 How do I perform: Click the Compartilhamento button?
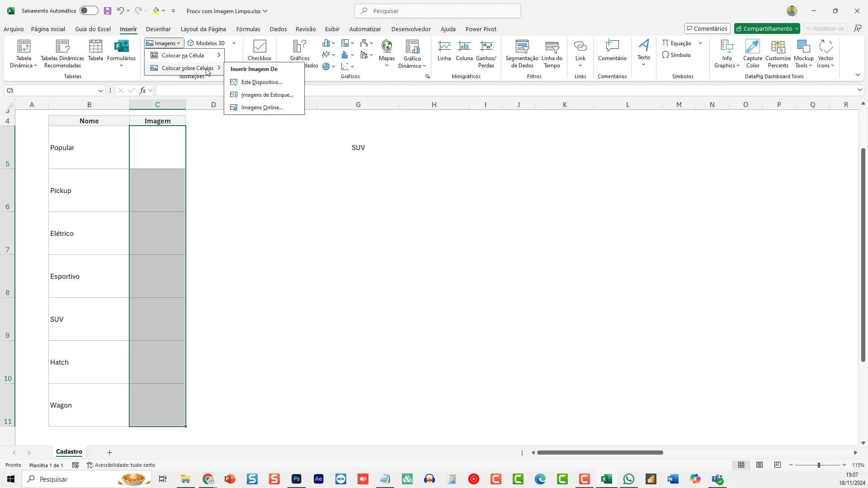pos(767,28)
